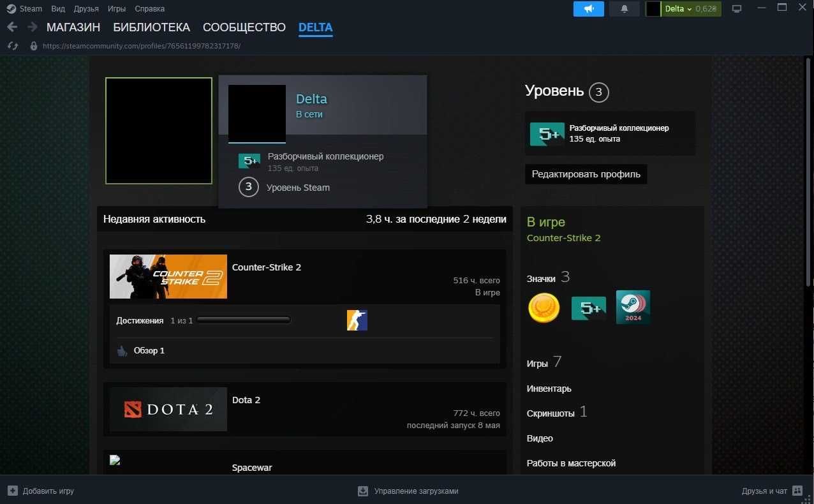Image resolution: width=814 pixels, height=504 pixels.
Task: Open the Spacewar title link
Action: pos(252,468)
